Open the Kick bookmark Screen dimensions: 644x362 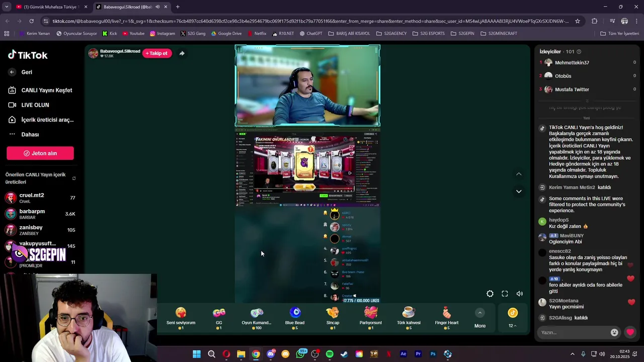point(110,34)
